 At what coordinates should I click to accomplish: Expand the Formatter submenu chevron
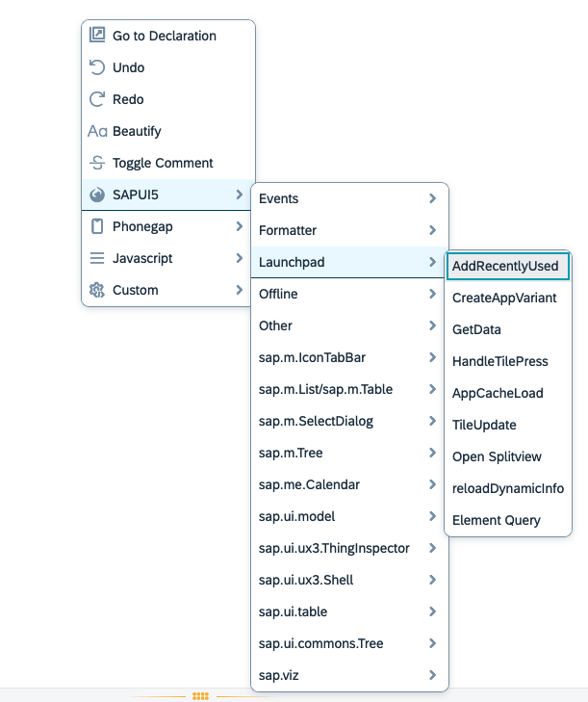pyautogui.click(x=433, y=230)
